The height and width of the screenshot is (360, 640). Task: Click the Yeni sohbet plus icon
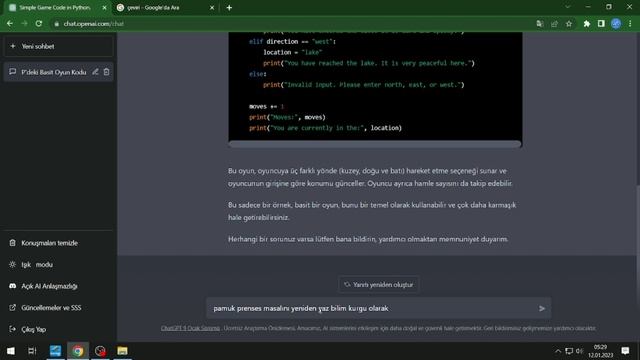[x=13, y=46]
